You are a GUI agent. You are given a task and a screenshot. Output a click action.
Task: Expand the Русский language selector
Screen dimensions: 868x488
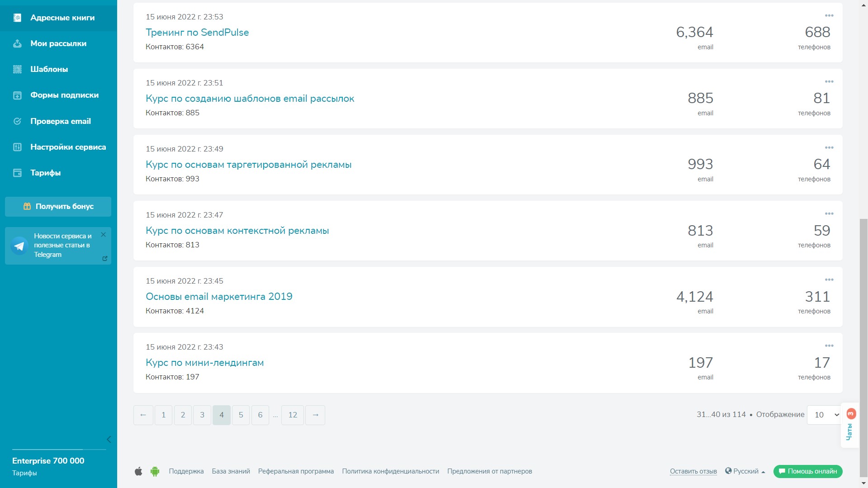pos(745,471)
